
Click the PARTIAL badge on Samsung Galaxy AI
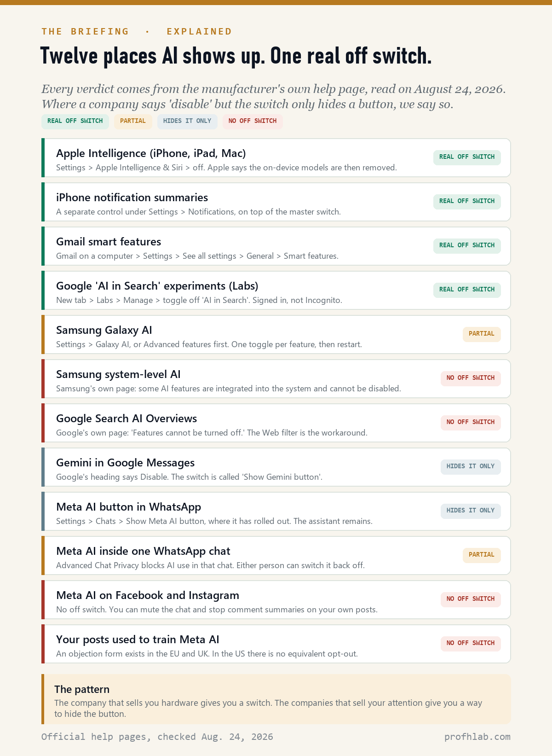pyautogui.click(x=482, y=334)
